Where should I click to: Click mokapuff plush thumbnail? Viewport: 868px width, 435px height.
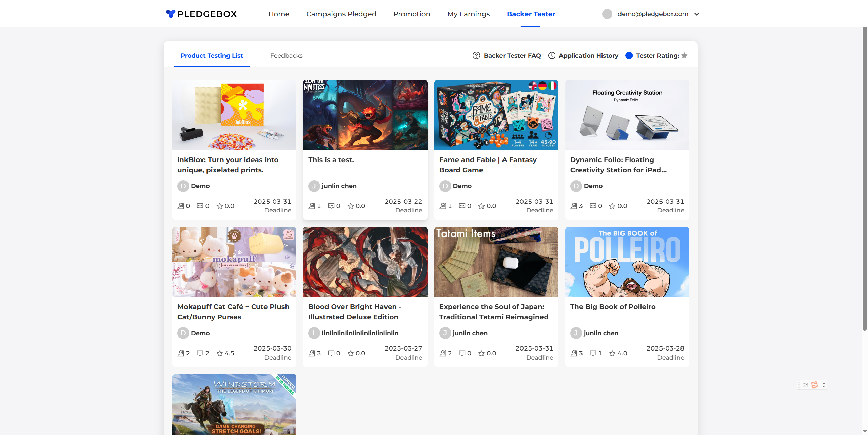[x=234, y=262]
